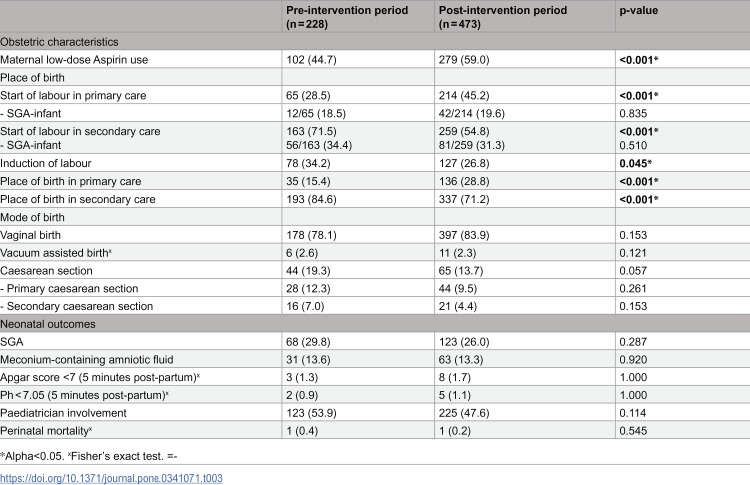The width and height of the screenshot is (750, 485).
Task: Select the Maternal low-dose Aspirin use row label
Action: 74,60
